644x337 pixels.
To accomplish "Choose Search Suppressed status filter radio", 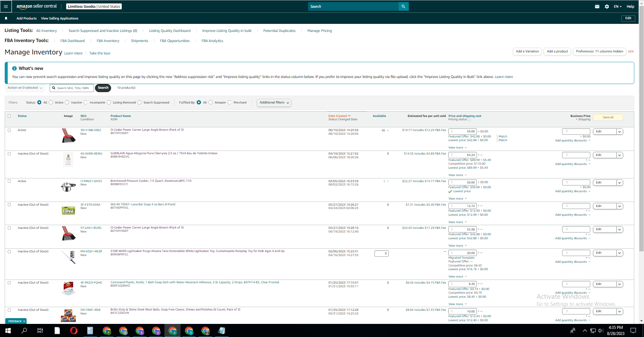I will [x=140, y=102].
